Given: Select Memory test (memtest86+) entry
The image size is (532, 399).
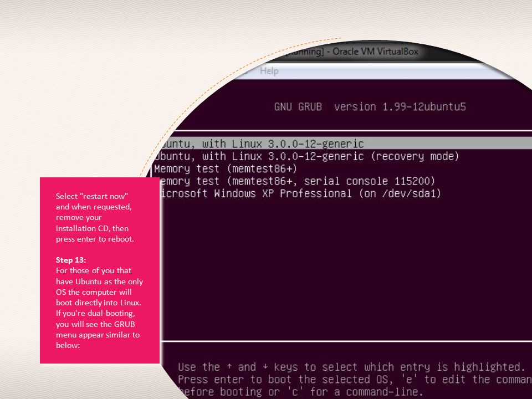Looking at the screenshot, I should [x=226, y=168].
